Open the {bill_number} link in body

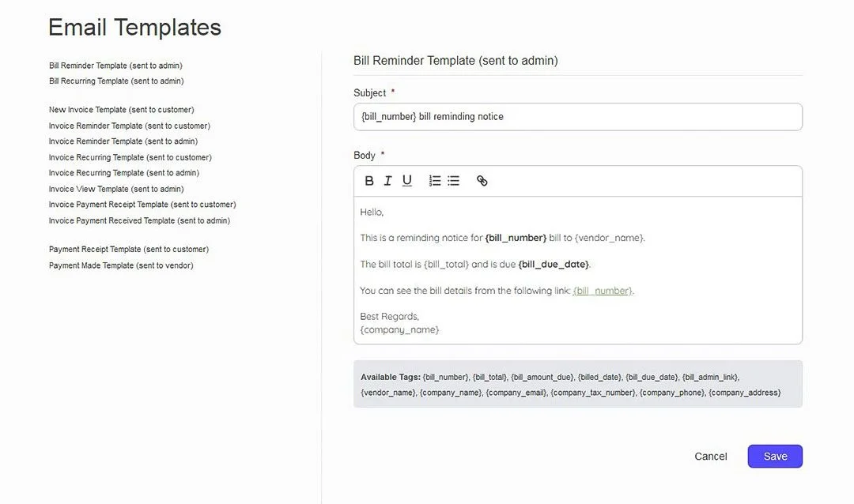click(x=603, y=291)
